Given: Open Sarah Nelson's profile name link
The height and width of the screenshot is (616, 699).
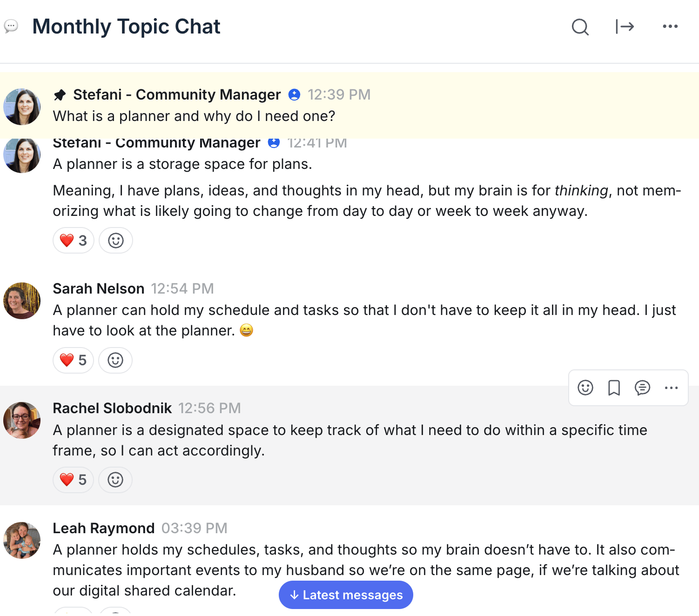Looking at the screenshot, I should (x=99, y=288).
